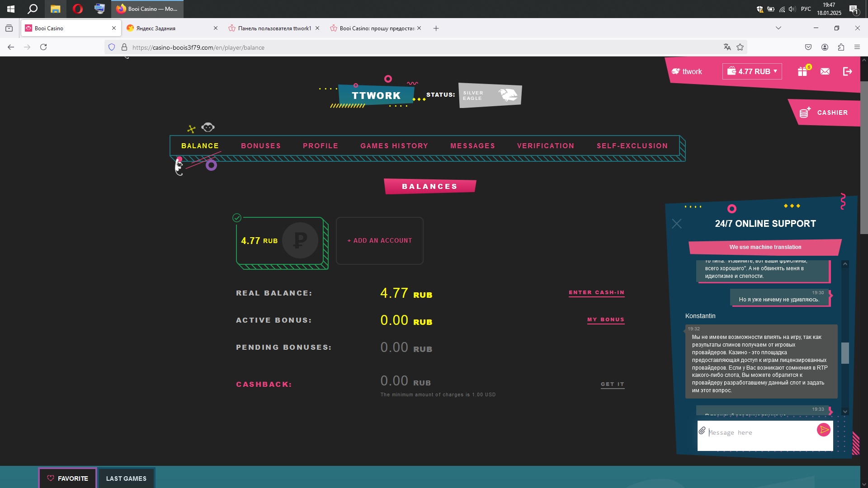Click the tracking protection shield icon
The image size is (868, 488).
click(112, 47)
